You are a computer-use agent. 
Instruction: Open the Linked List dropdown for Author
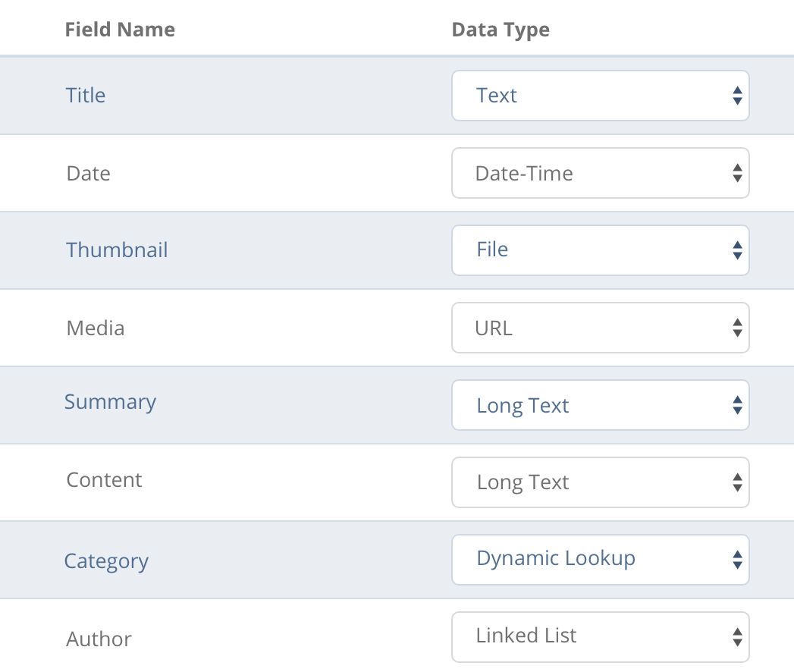click(600, 637)
